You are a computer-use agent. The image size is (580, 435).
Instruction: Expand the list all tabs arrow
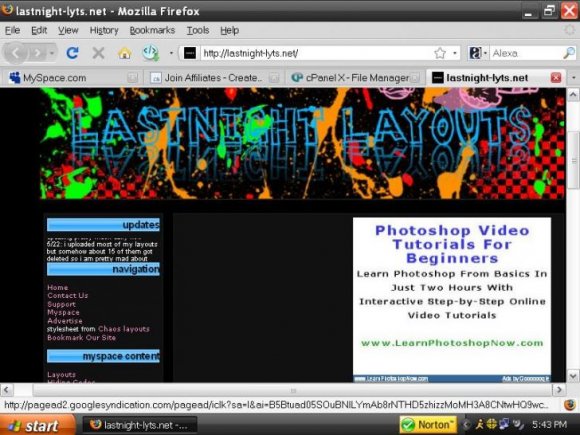(x=574, y=78)
